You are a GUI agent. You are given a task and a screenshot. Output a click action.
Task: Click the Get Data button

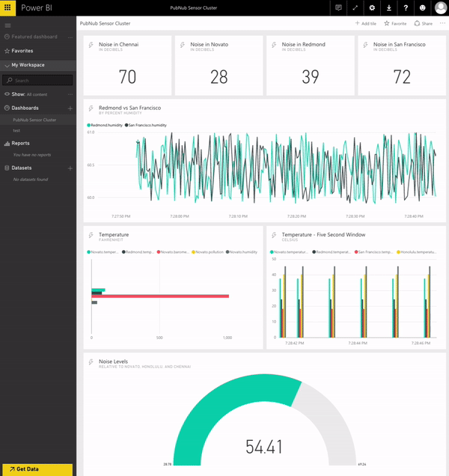(36, 469)
